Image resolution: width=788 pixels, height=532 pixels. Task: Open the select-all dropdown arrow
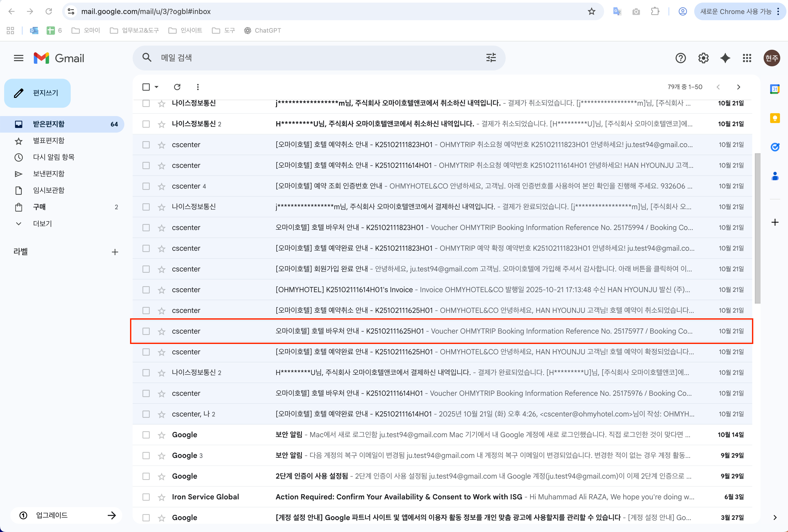coord(157,87)
